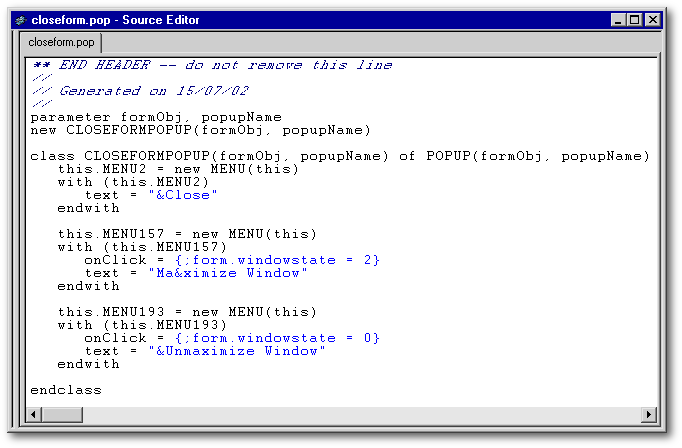Click the endclass keyword line
682x448 pixels.
pyautogui.click(x=66, y=390)
